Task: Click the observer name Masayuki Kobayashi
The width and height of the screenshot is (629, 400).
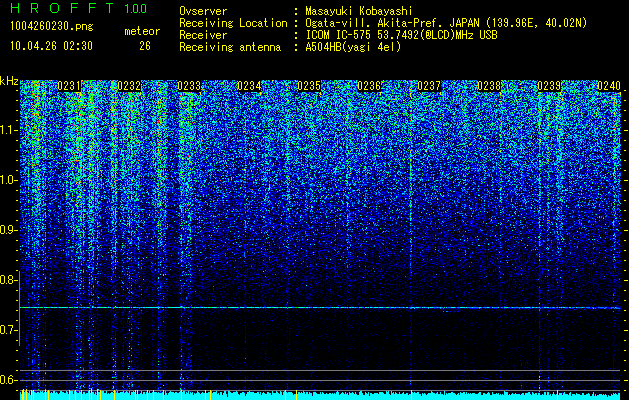Action: coord(359,11)
